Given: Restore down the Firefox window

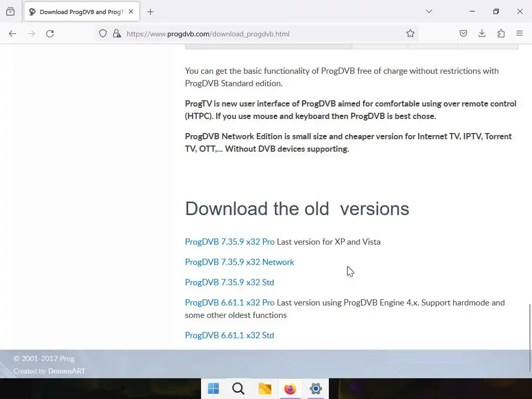Looking at the screenshot, I should (x=496, y=11).
